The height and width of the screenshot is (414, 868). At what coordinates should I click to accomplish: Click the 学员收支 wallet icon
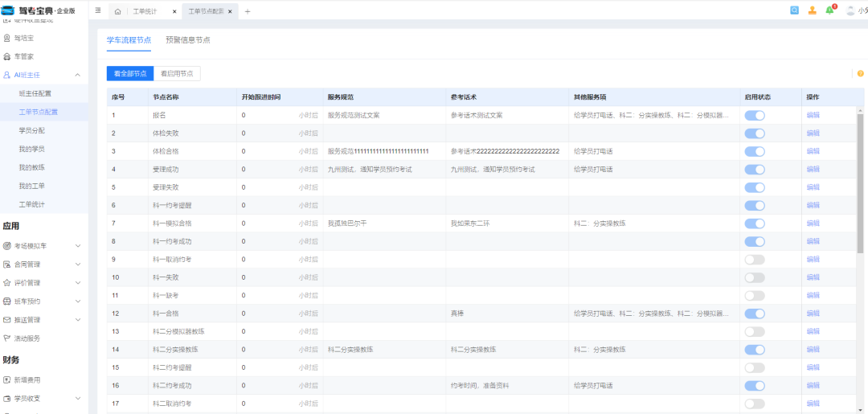click(7, 398)
